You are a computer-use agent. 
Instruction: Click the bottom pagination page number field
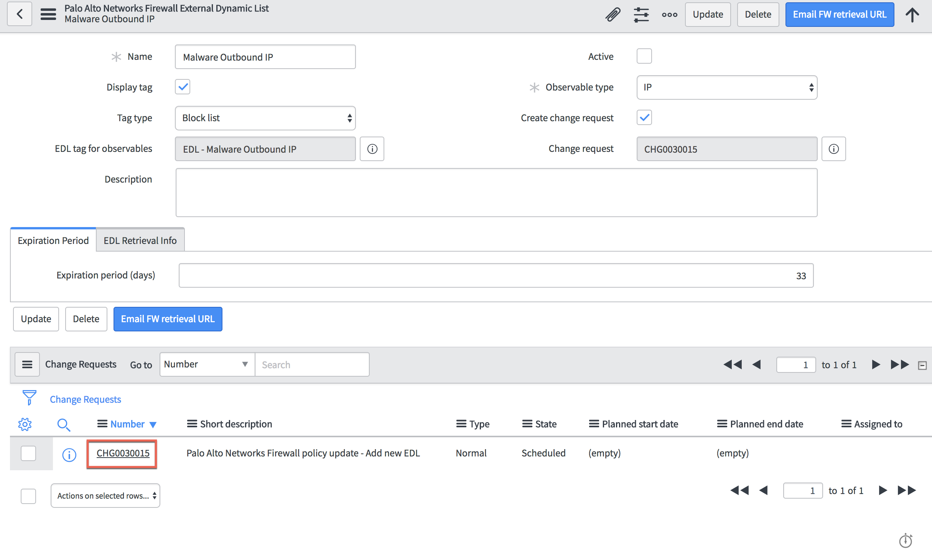[803, 490]
